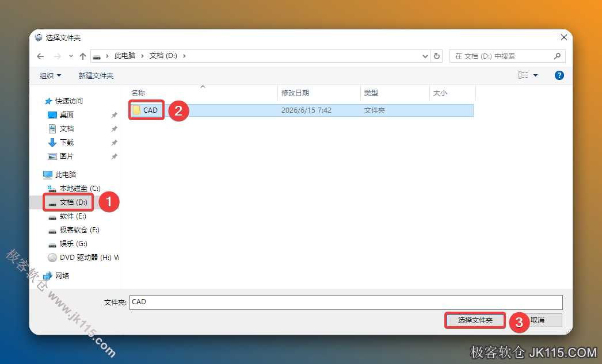
Task: Open Help with the question mark icon
Action: [559, 75]
